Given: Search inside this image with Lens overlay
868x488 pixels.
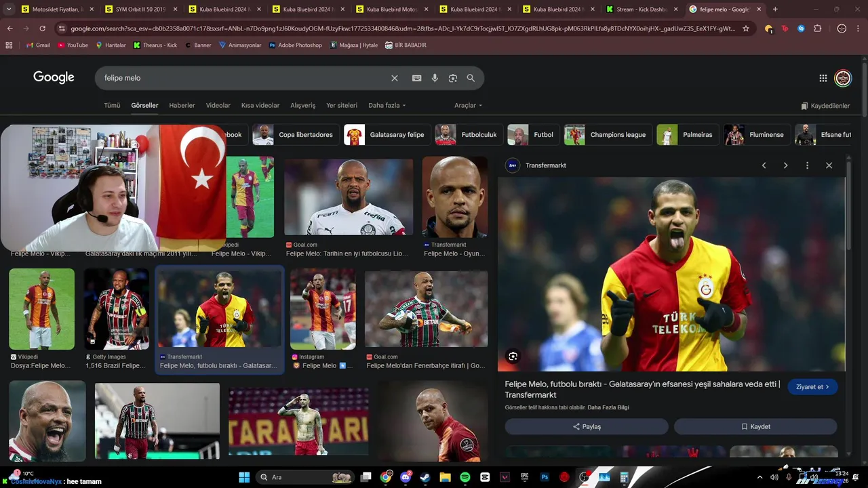Looking at the screenshot, I should 513,357.
